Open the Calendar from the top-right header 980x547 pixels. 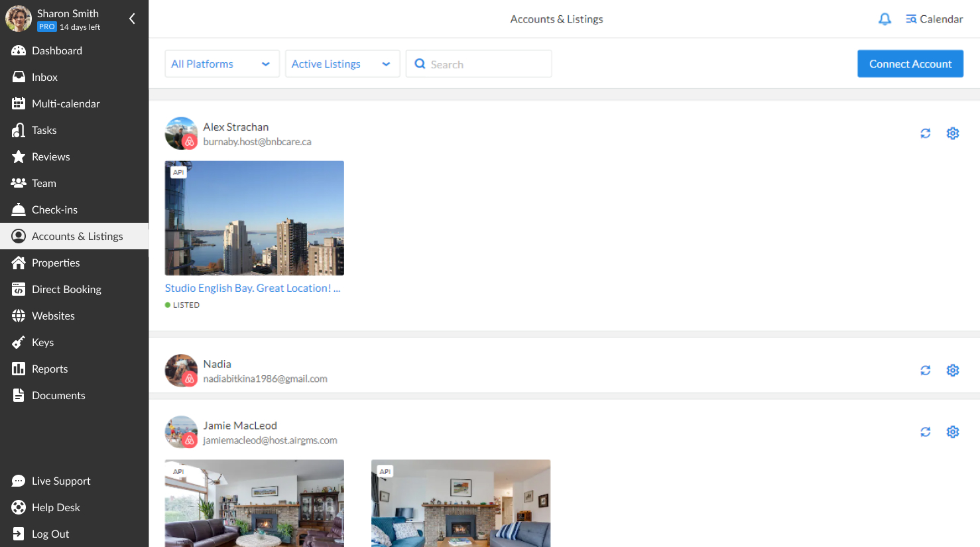coord(934,19)
